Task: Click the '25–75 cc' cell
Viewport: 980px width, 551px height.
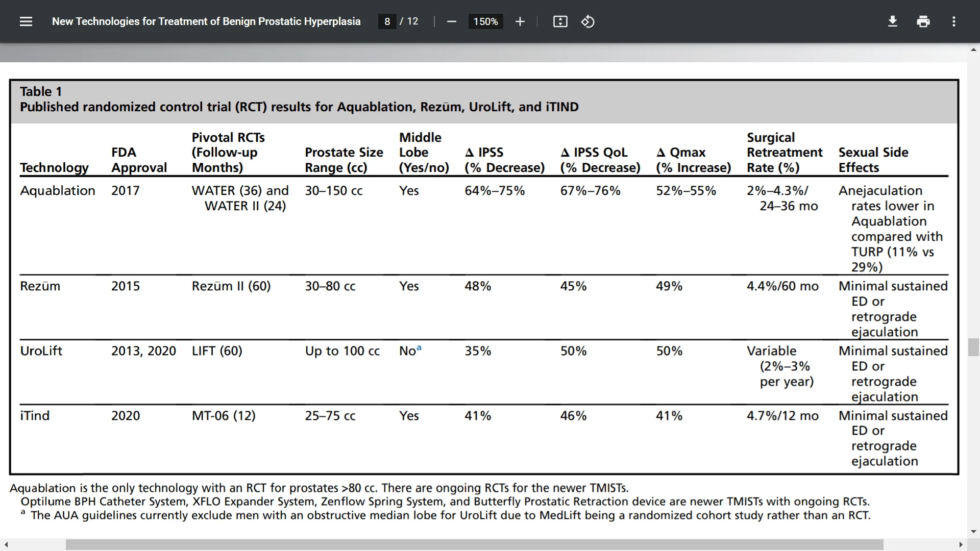Action: click(330, 415)
